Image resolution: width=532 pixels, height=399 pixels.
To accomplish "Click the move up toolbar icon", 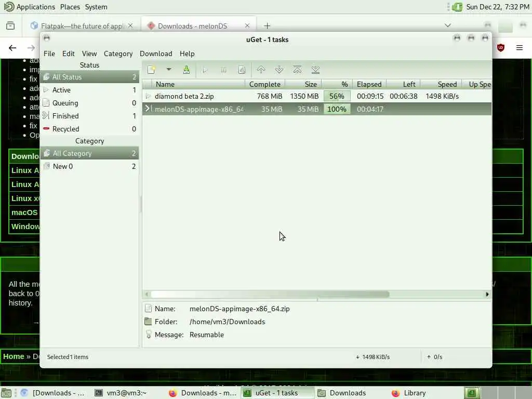I will tap(261, 70).
